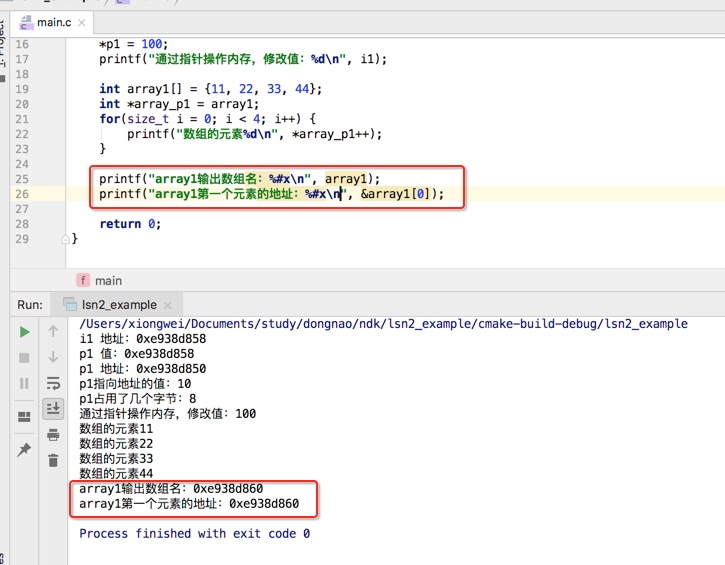Collapse the function at the fold marker on line 29
Screen dimensions: 725x565
(x=65, y=239)
